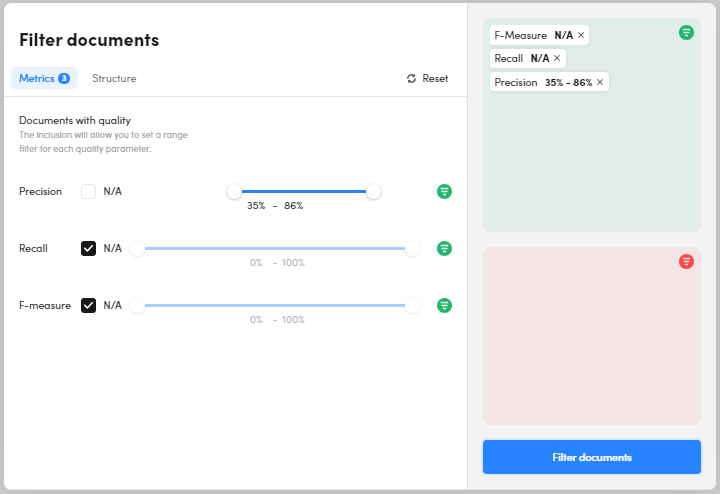The width and height of the screenshot is (720, 494).
Task: Remove the Recall N/A filter chip
Action: (x=557, y=58)
